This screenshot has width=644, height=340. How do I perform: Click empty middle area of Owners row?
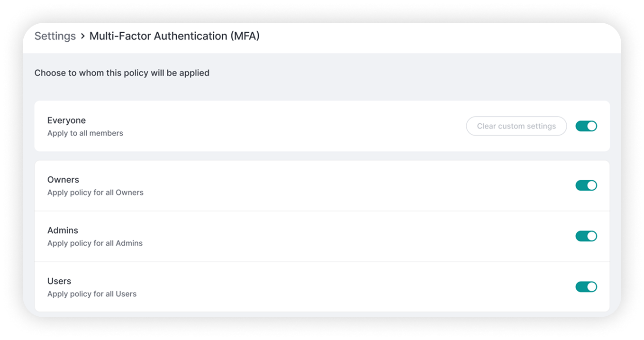332,185
